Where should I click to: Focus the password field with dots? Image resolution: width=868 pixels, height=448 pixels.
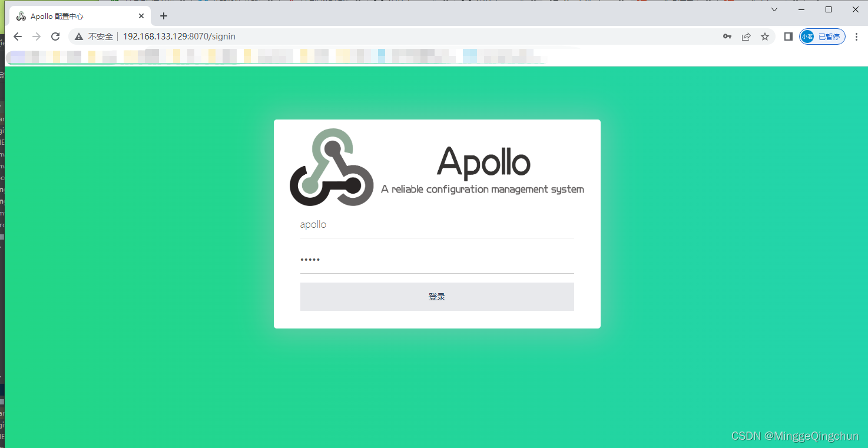(x=437, y=260)
